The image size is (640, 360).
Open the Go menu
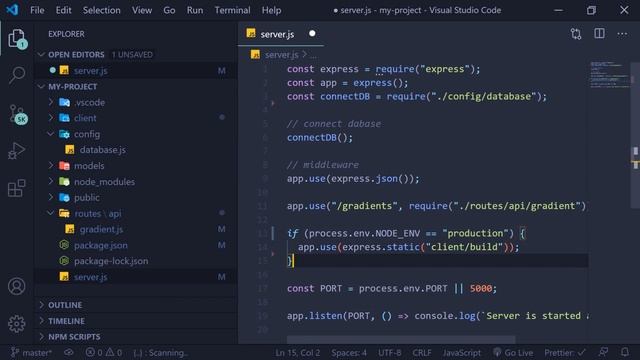pos(169,10)
